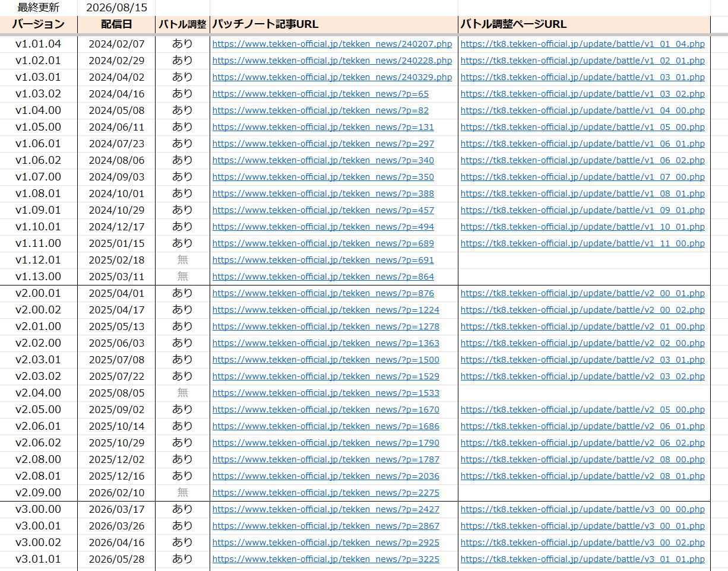Screen dimensions: 728x571
Task: Open battle adjustment link v1_01_04.php
Action: [583, 44]
